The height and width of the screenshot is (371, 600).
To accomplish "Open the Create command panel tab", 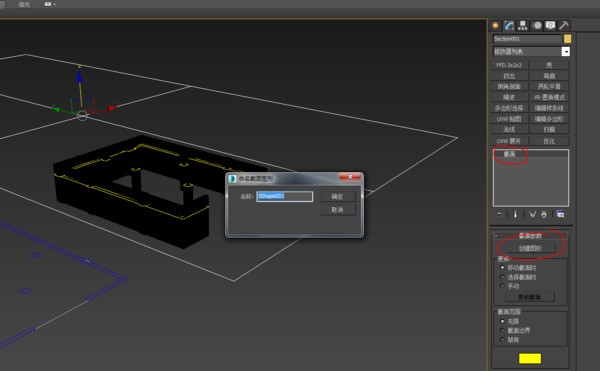I will pyautogui.click(x=496, y=26).
